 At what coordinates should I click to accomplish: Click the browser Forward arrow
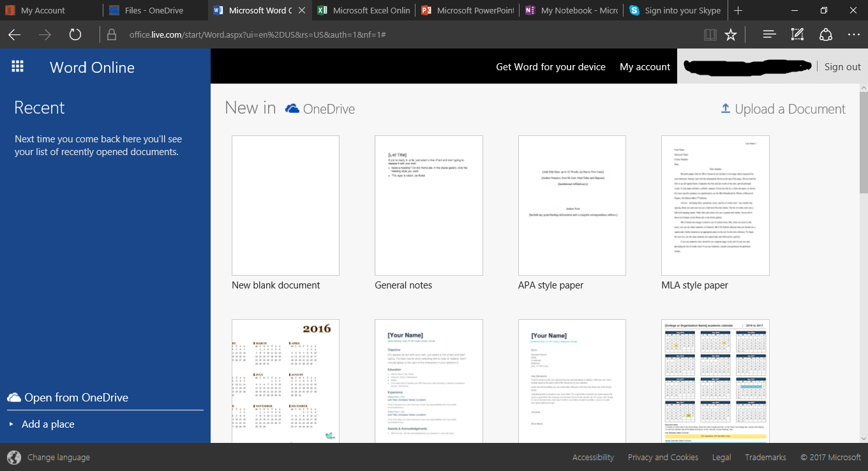[x=45, y=34]
